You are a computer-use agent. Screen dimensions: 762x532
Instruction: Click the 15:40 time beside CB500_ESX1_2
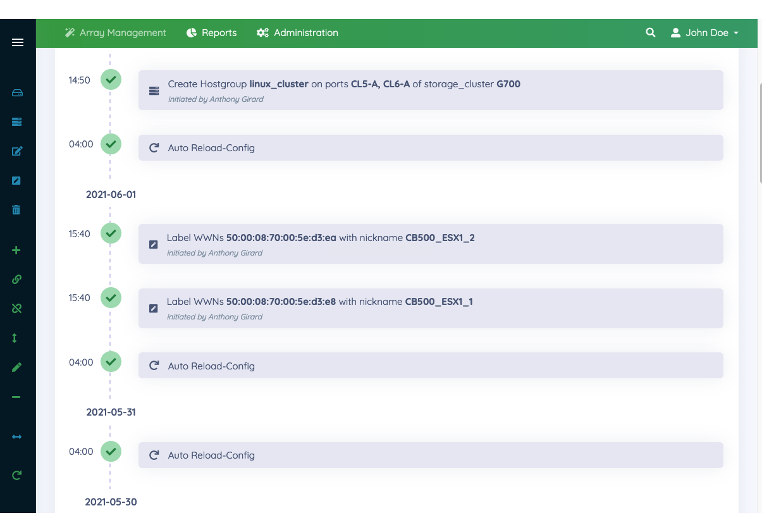pos(80,234)
